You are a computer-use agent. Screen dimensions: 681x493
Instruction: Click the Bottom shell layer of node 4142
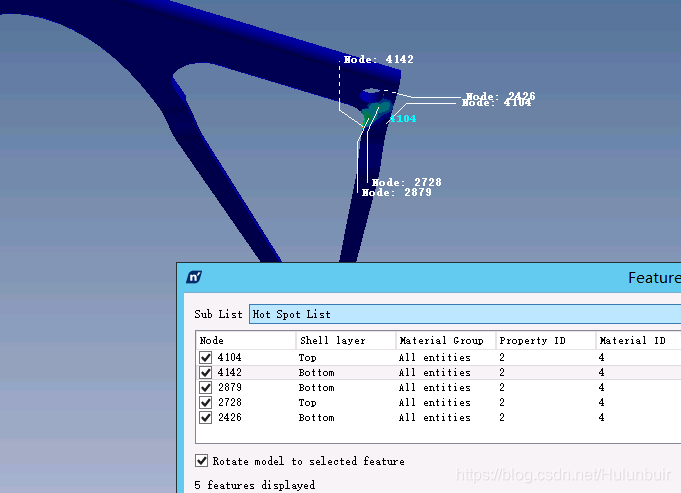coord(316,372)
